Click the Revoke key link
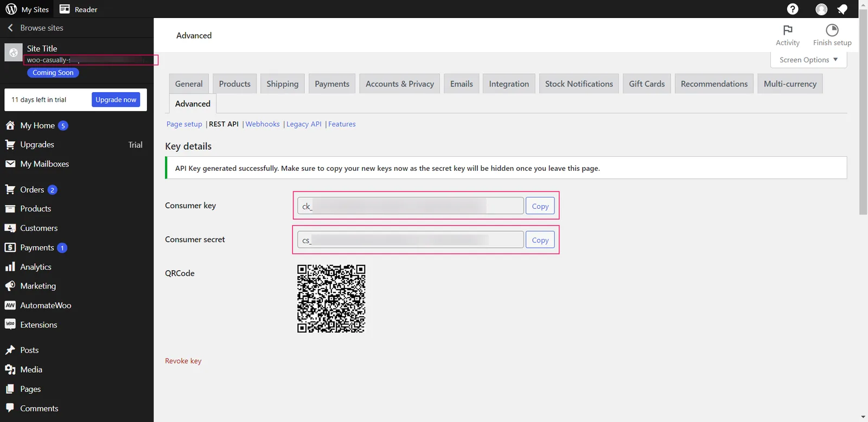 point(183,361)
